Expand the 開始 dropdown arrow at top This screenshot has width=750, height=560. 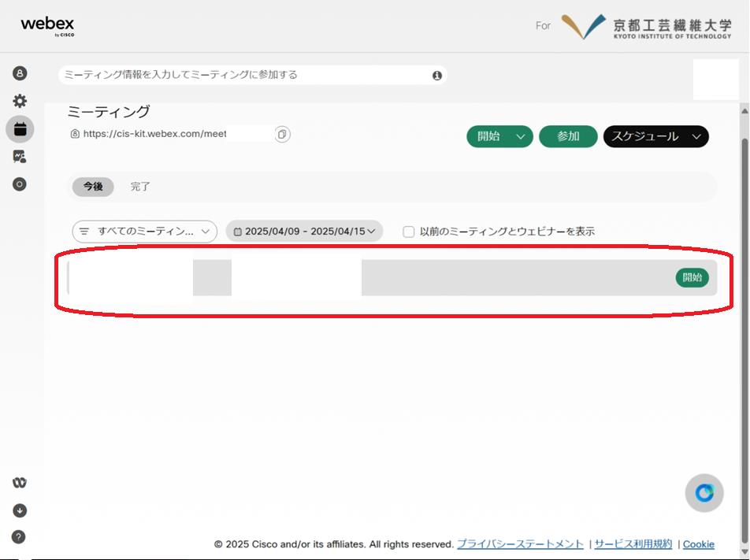tap(521, 137)
